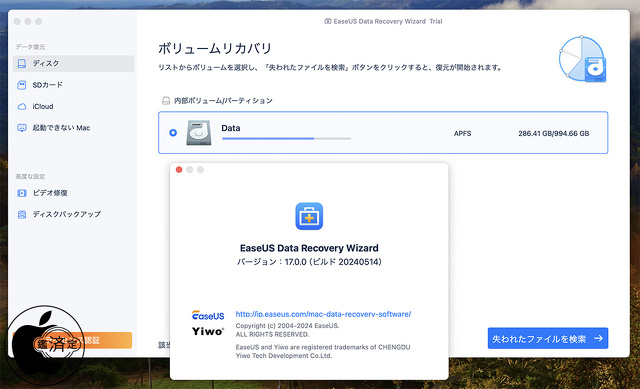Click the EaseUS Data Recovery Wizard Trial title
Viewport: 640px width, 389px height.
coord(388,21)
